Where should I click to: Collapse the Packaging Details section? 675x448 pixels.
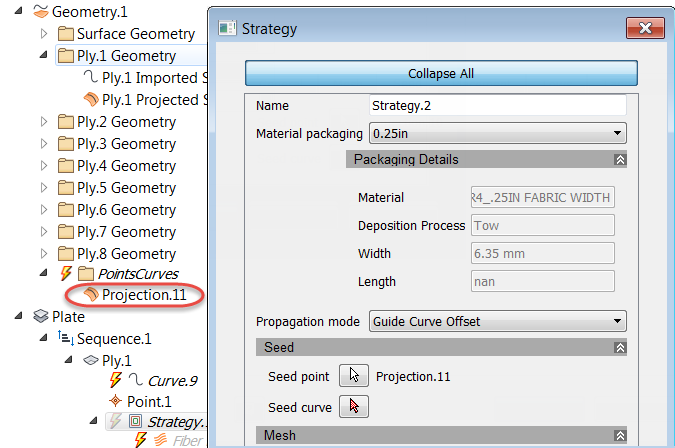(x=620, y=160)
